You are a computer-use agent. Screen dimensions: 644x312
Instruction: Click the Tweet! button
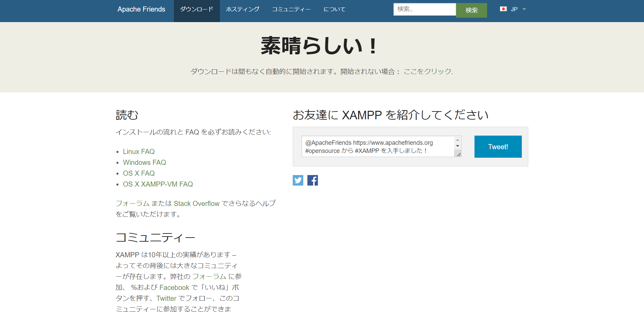point(498,146)
